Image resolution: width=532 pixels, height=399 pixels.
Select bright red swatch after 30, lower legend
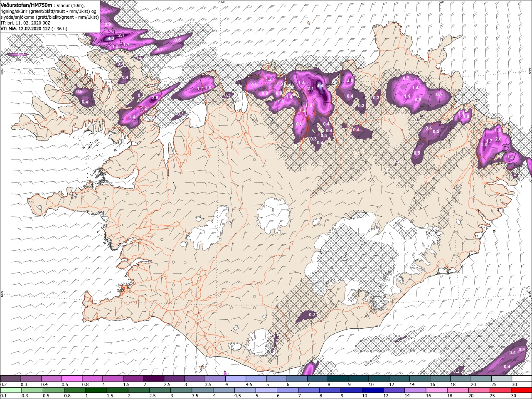click(521, 390)
